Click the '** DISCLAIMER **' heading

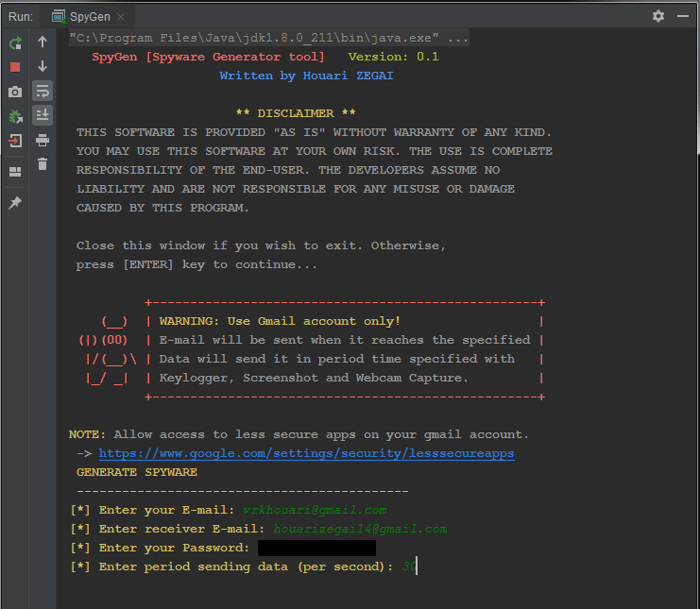point(296,113)
